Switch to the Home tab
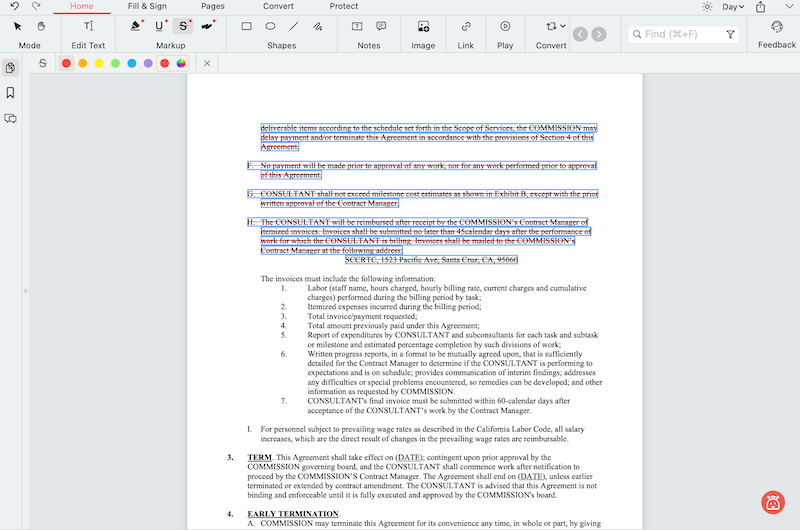 click(82, 6)
